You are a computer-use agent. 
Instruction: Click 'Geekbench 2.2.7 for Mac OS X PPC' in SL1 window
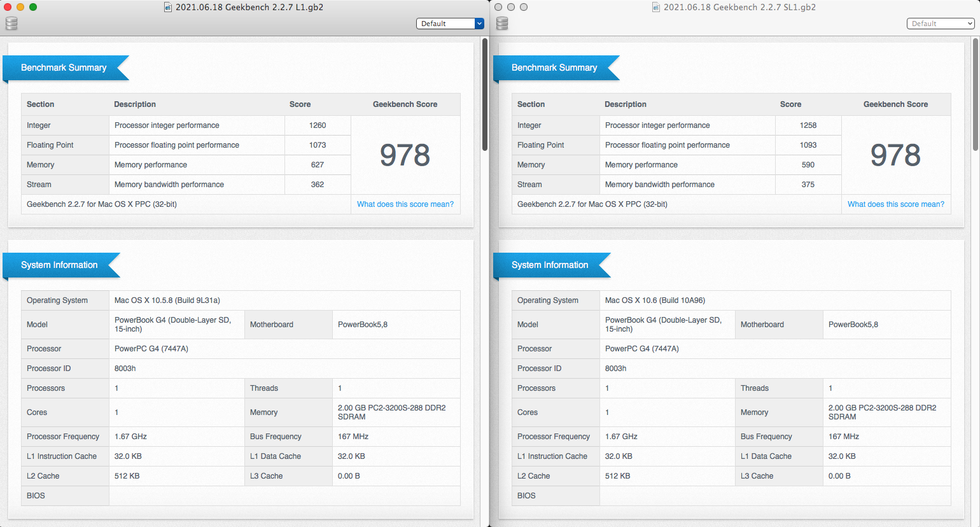592,204
